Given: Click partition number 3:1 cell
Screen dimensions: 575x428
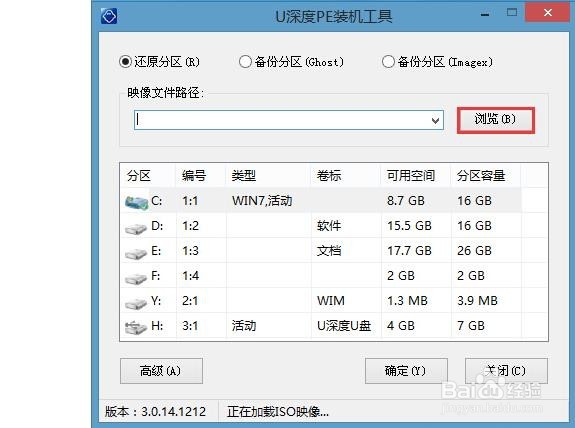Looking at the screenshot, I should (190, 326).
